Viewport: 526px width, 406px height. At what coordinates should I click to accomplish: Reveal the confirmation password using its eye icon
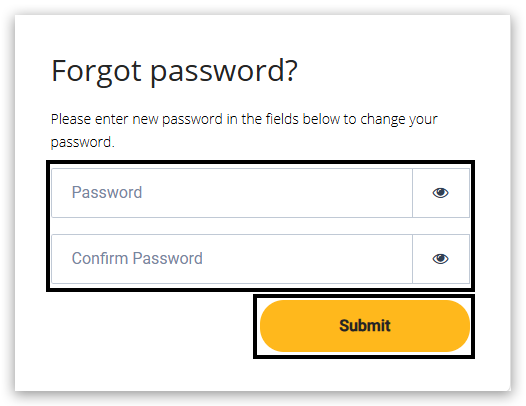440,259
